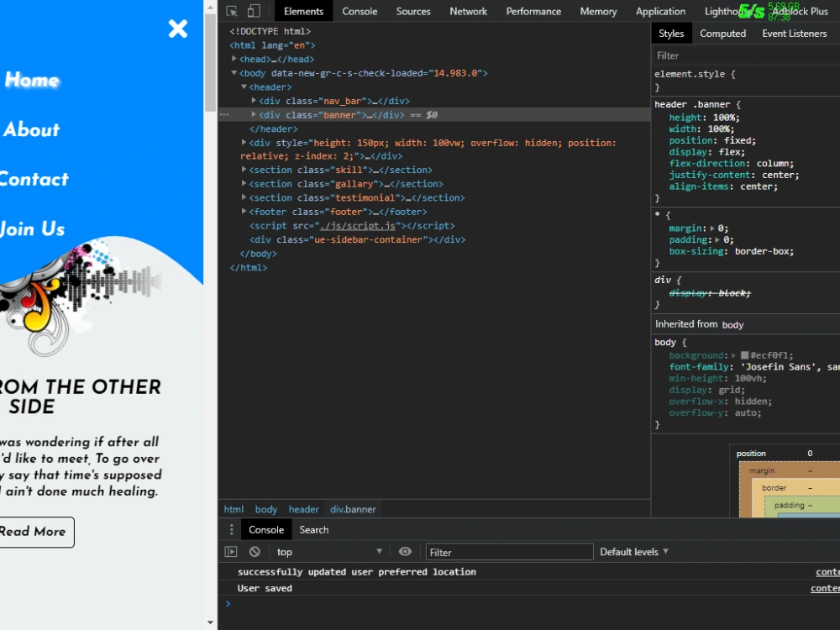Viewport: 840px width, 630px height.
Task: Expand the section skill node
Action: (244, 170)
